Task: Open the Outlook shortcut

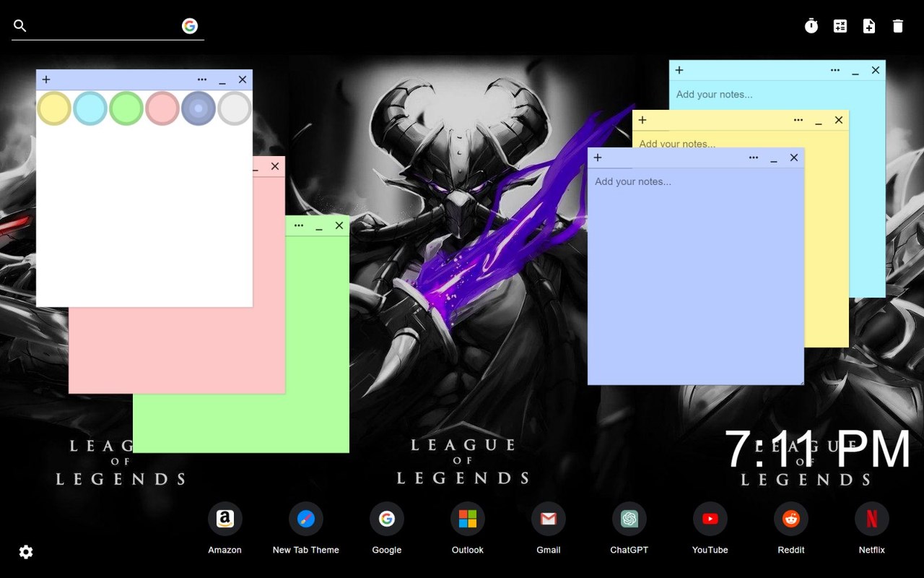Action: (x=468, y=519)
